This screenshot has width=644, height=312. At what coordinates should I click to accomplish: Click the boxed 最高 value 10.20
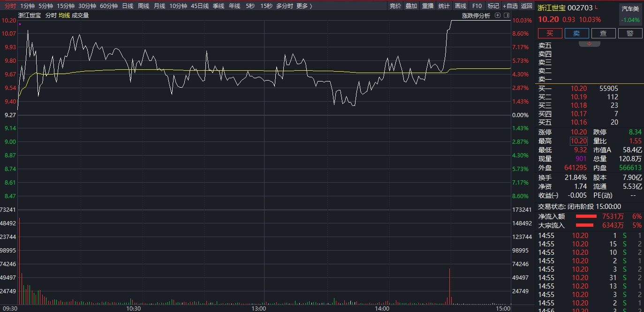[x=579, y=141]
